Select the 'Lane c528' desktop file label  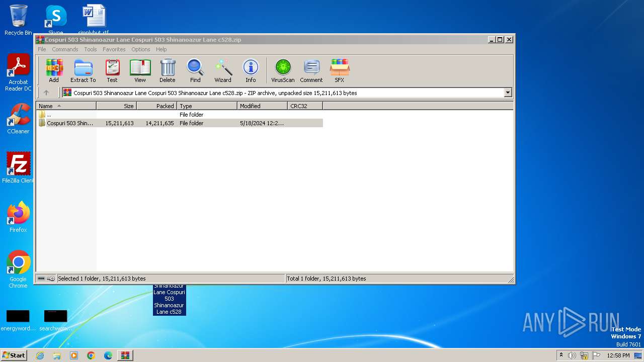[x=169, y=301]
